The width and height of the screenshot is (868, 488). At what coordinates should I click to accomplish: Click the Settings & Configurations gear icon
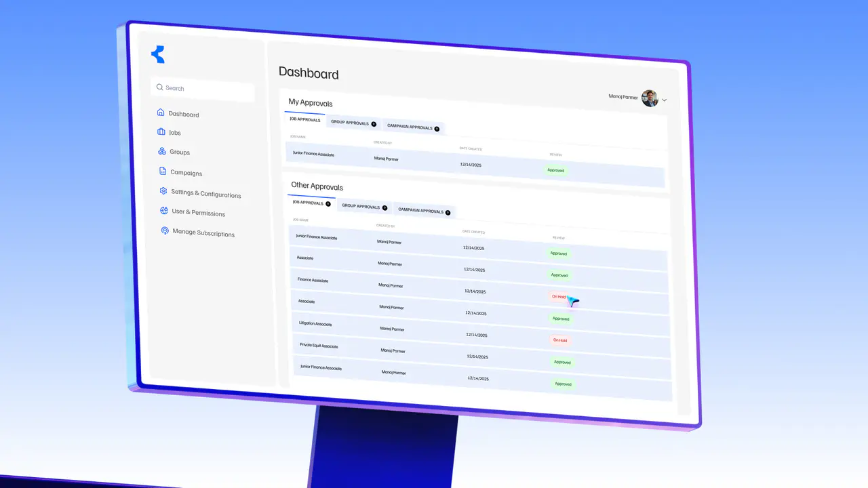(163, 191)
